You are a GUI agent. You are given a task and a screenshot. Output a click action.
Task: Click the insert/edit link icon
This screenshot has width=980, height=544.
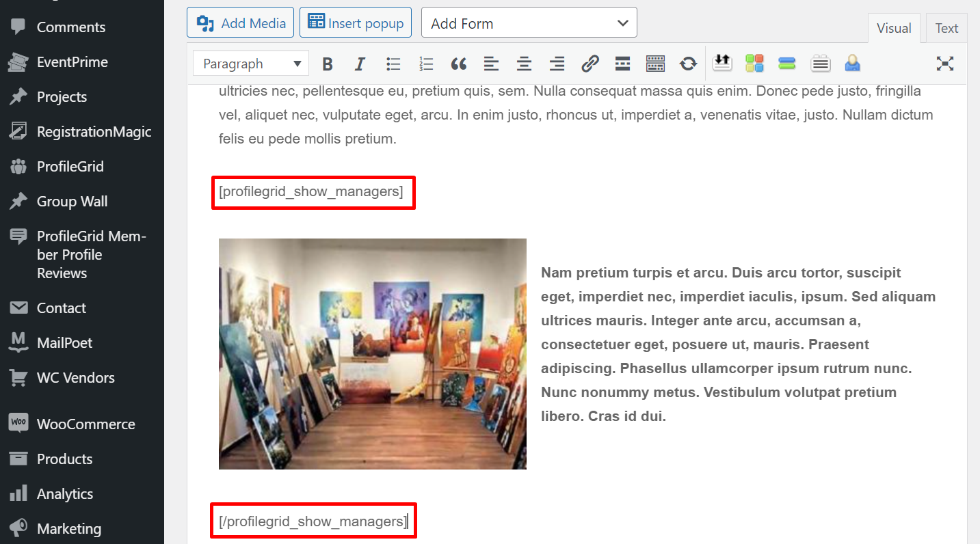tap(590, 64)
